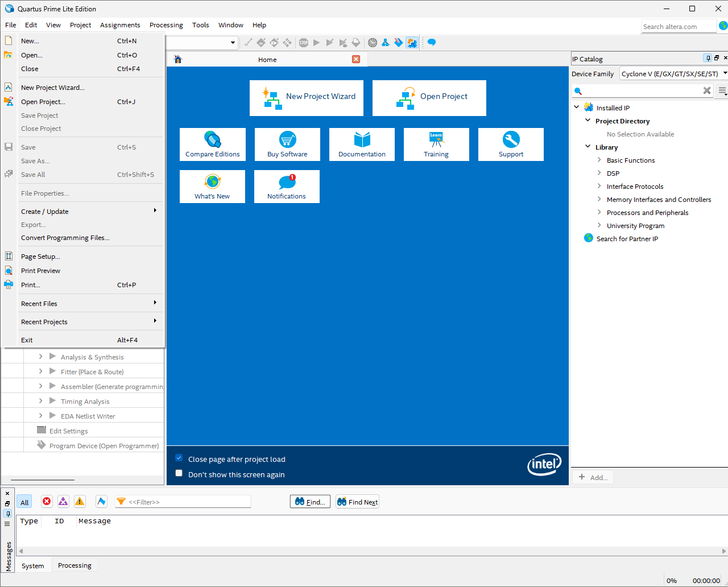Open the Create / Update submenu
728x587 pixels.
point(84,212)
